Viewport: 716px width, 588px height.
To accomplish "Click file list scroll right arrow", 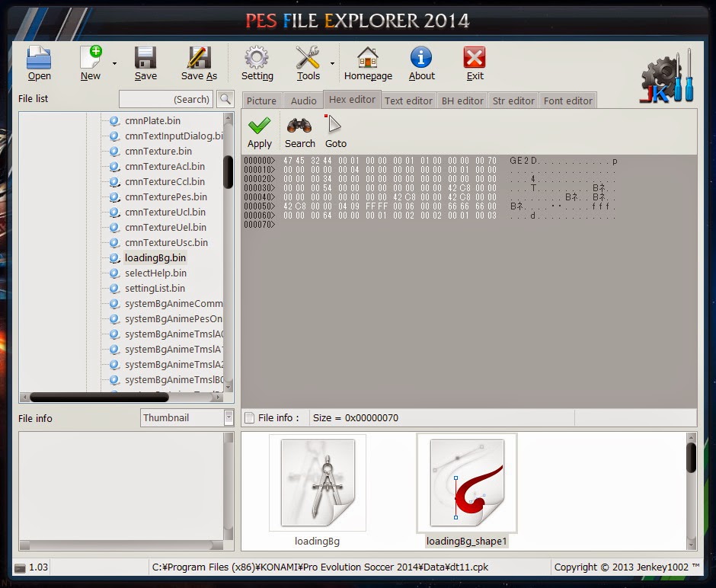I will [x=219, y=398].
